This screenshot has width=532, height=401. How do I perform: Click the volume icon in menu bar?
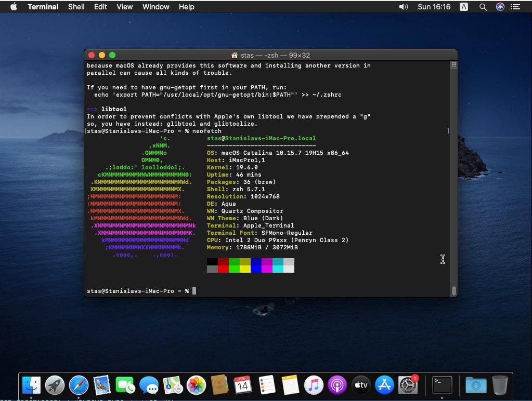[403, 7]
